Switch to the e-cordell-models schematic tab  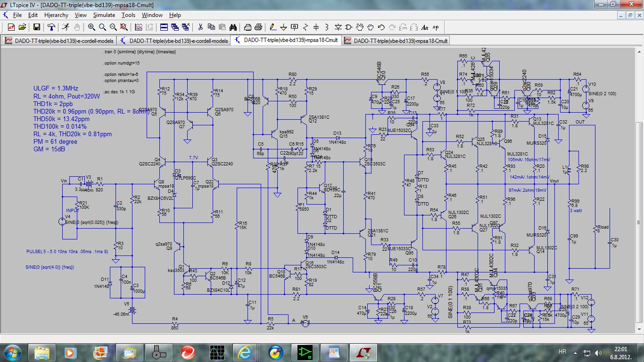(173, 41)
